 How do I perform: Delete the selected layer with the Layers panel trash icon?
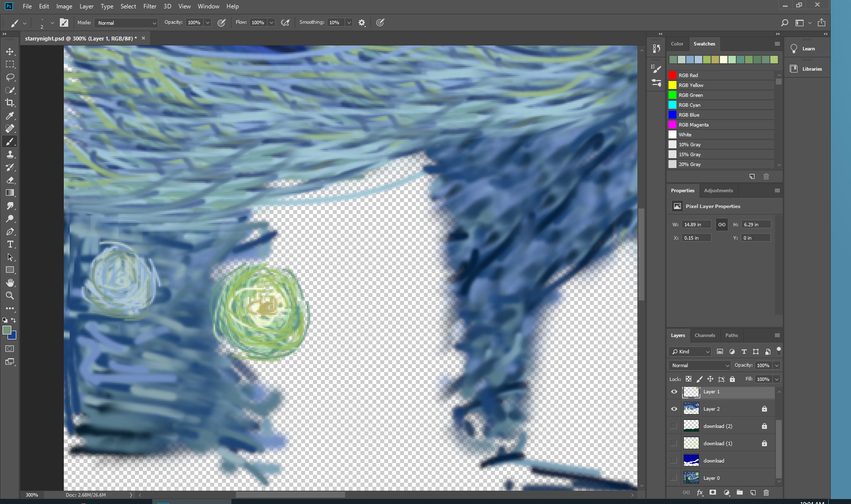click(x=766, y=493)
